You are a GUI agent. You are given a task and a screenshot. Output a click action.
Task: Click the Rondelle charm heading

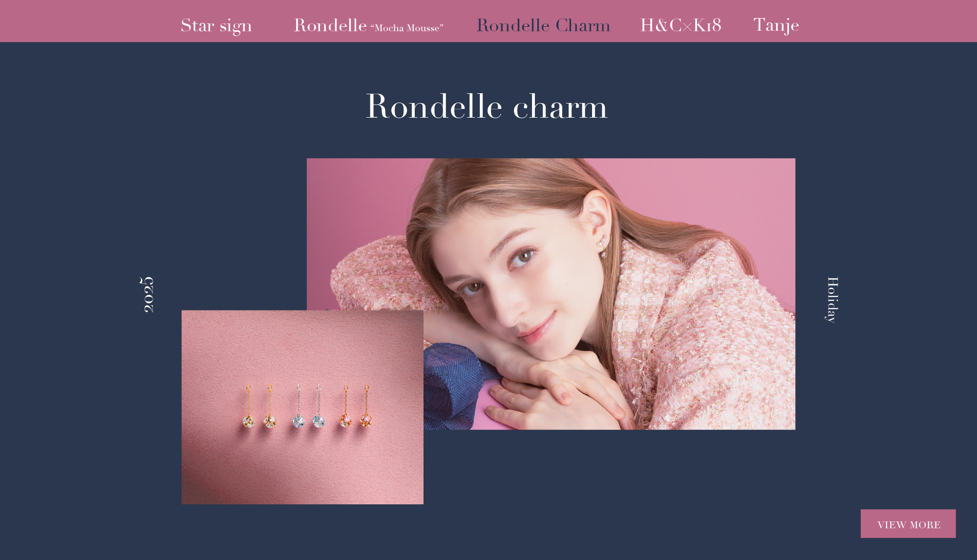pyautogui.click(x=487, y=106)
